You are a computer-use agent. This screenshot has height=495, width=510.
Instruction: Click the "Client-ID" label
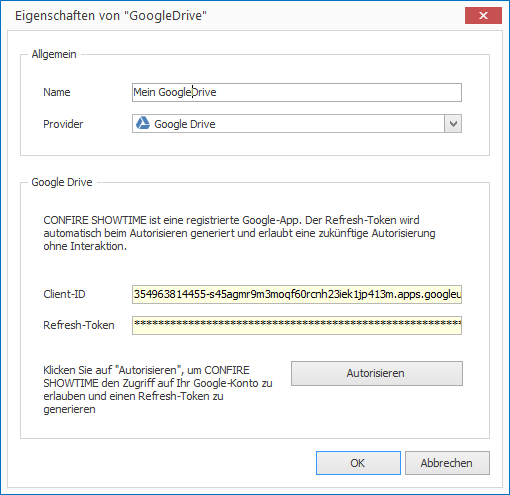click(64, 294)
